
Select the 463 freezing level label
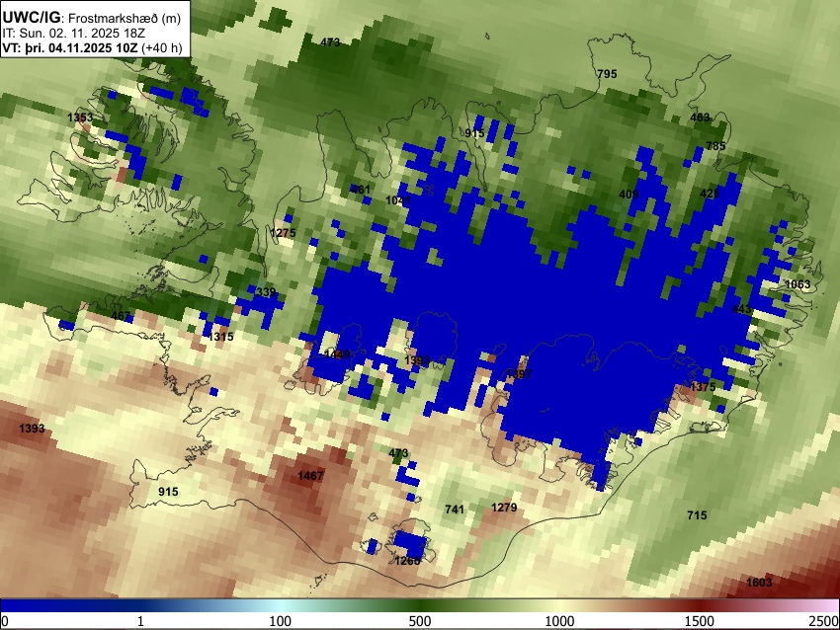[x=700, y=118]
